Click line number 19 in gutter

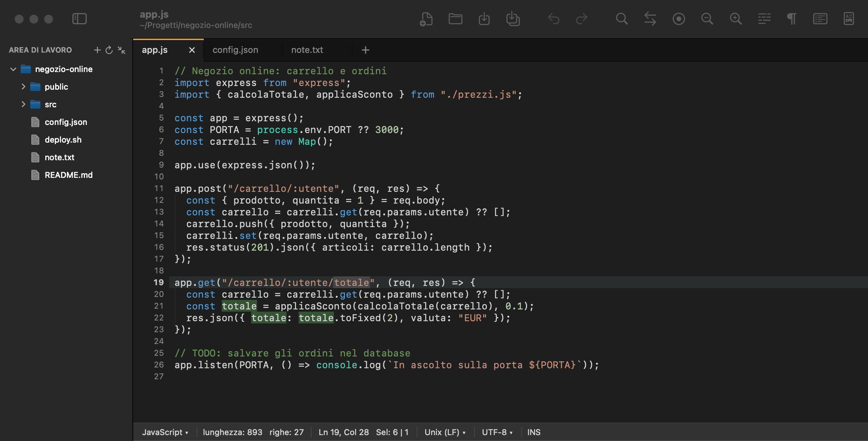coord(159,282)
